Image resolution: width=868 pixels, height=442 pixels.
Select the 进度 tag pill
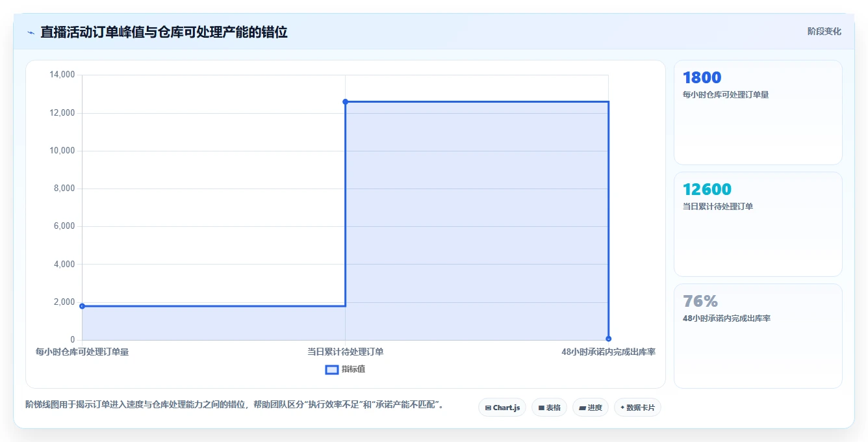coord(590,408)
